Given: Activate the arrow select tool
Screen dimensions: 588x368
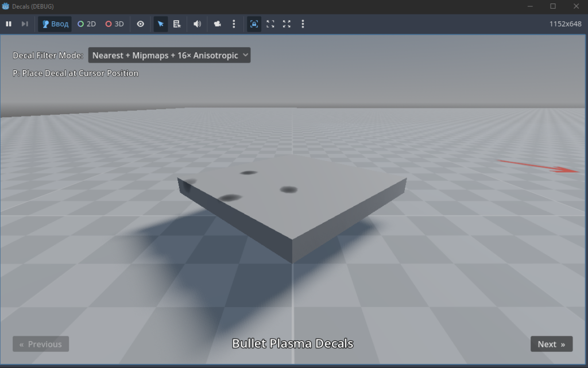Looking at the screenshot, I should click(161, 24).
